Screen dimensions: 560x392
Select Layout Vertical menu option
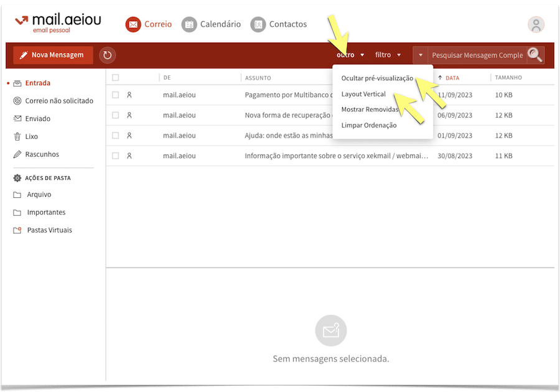(x=363, y=94)
